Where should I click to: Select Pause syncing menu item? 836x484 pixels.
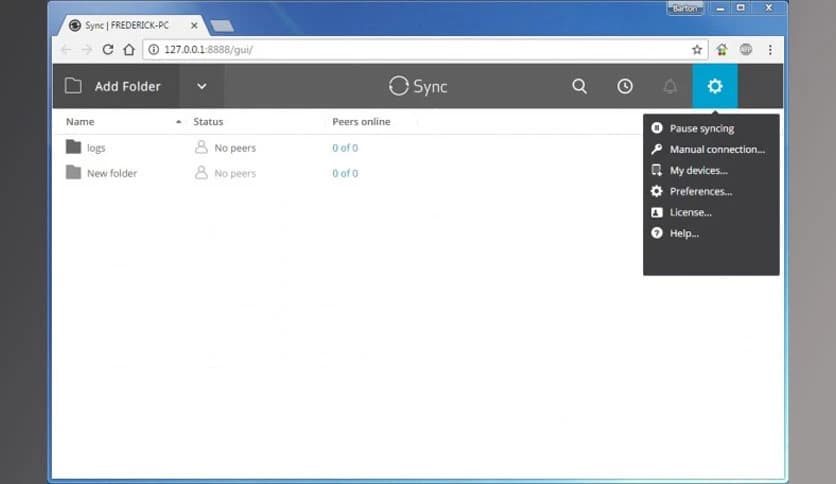tap(711, 128)
